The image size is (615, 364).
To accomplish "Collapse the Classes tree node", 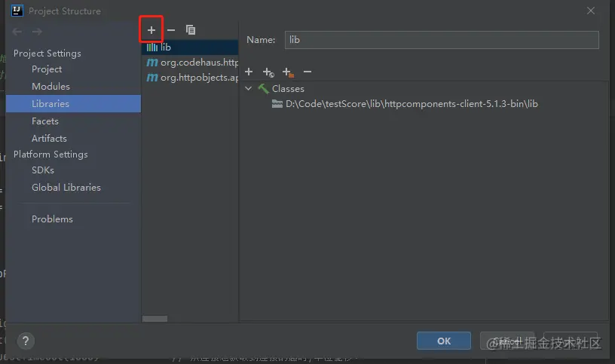I will 248,89.
